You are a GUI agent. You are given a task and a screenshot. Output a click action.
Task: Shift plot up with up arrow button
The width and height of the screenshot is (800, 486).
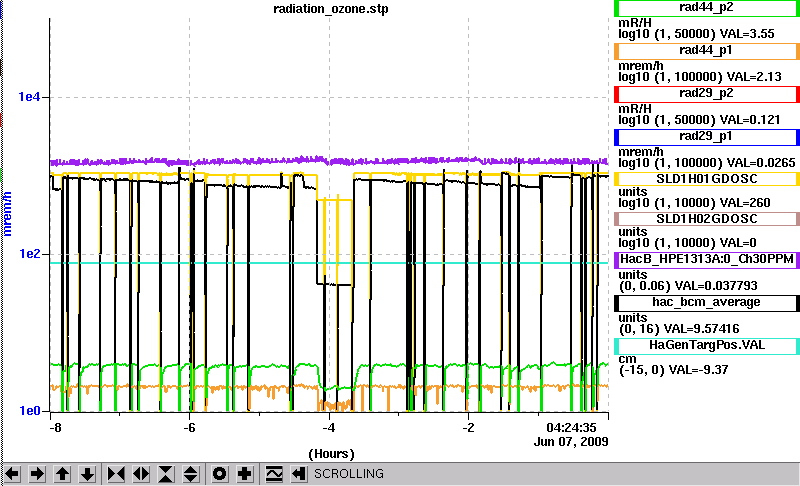coord(62,474)
